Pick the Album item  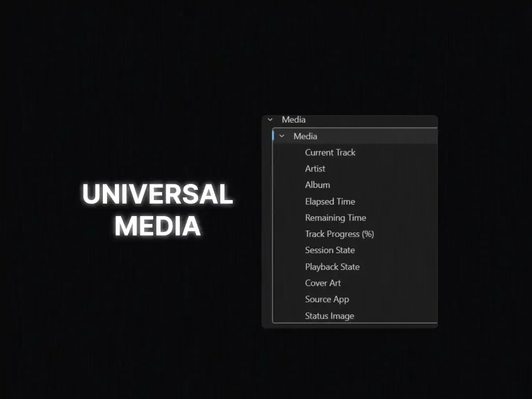[x=317, y=185]
